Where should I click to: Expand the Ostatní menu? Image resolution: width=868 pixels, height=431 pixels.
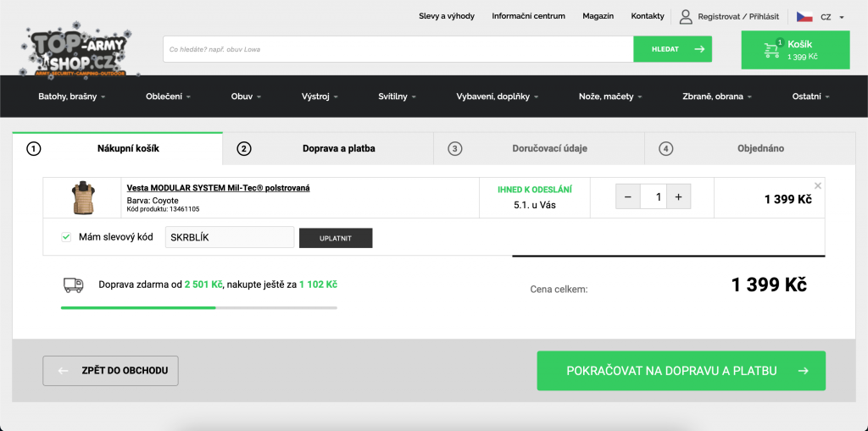click(811, 97)
